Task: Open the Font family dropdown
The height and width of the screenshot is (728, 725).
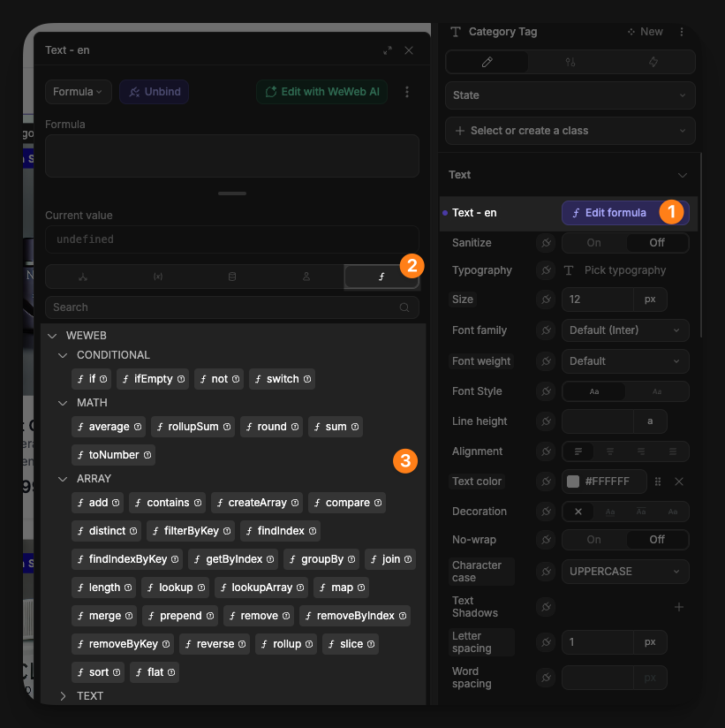Action: click(x=624, y=330)
